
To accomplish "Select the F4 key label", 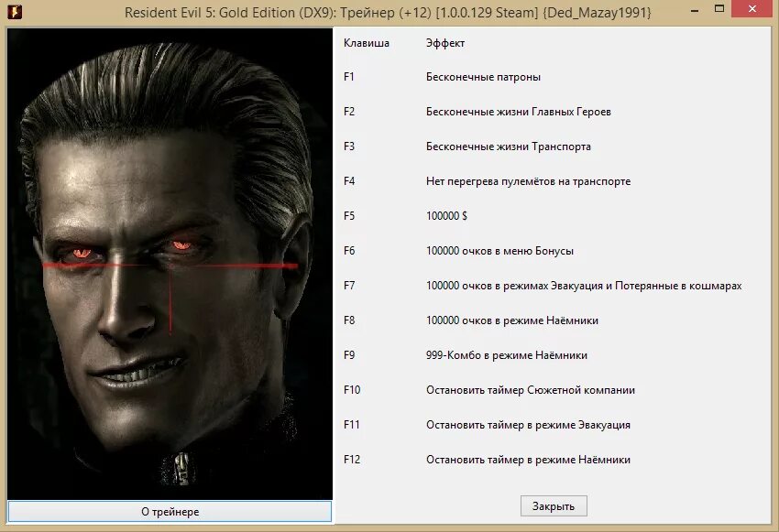I will [x=349, y=181].
